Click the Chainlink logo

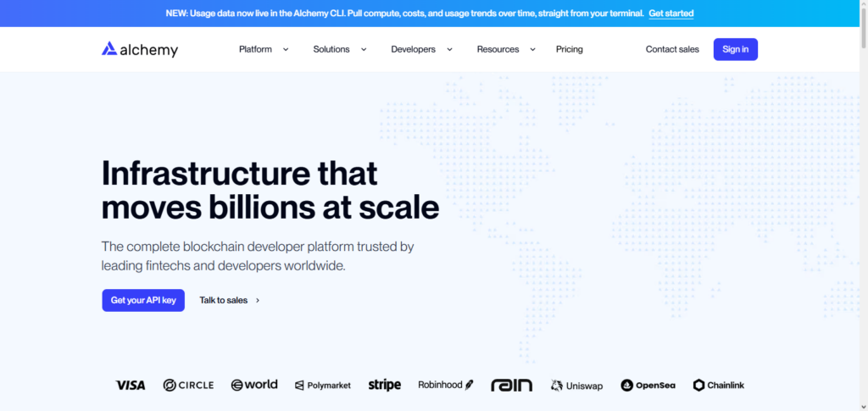pyautogui.click(x=719, y=386)
